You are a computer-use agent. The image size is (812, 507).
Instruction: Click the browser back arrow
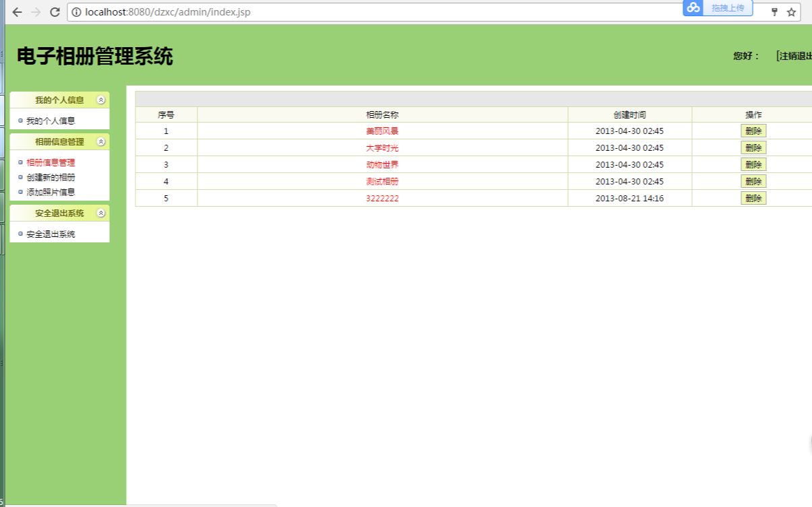pos(16,11)
